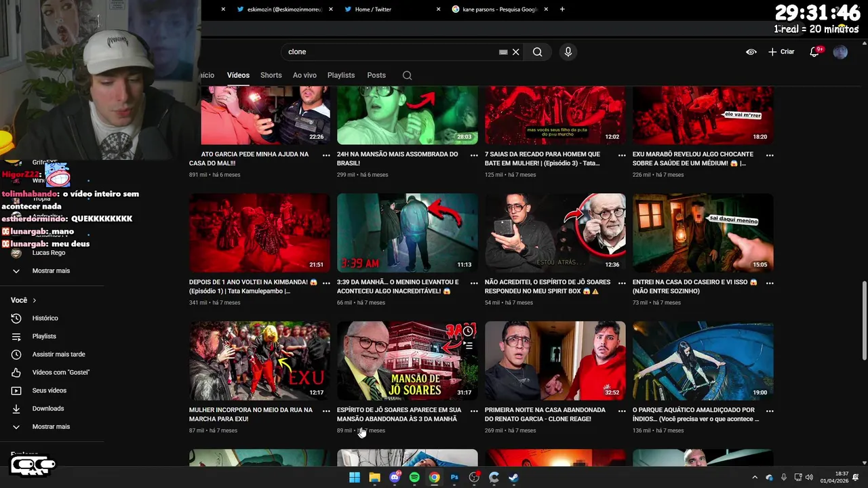This screenshot has width=868, height=488.
Task: Search within channel using magnifier after Posts
Action: [407, 75]
